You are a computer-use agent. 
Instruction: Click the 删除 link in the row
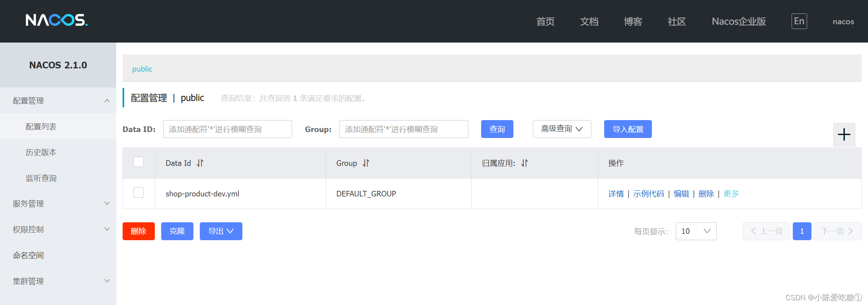pos(706,194)
